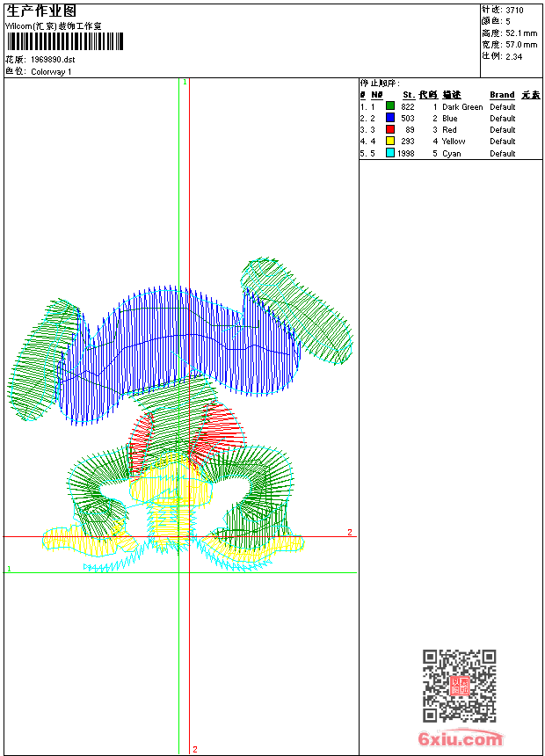Click the 停止顺序 section heading
The width and height of the screenshot is (545, 756).
(x=380, y=84)
